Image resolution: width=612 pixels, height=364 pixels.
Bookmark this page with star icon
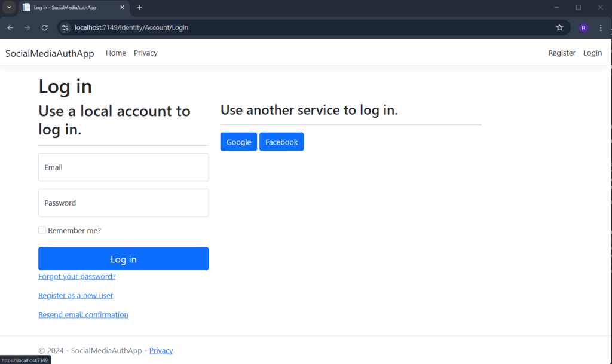559,27
